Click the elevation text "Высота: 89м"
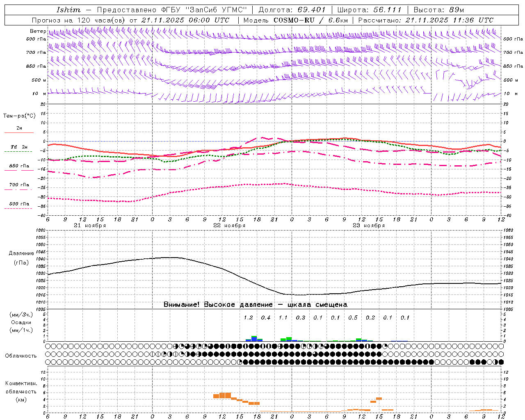This screenshot has width=525, height=420. [439, 10]
